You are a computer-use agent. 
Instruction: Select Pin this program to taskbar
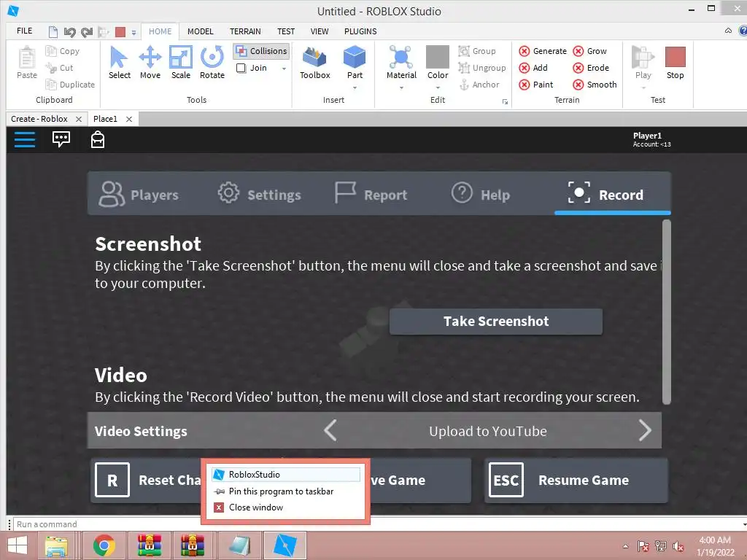285,491
